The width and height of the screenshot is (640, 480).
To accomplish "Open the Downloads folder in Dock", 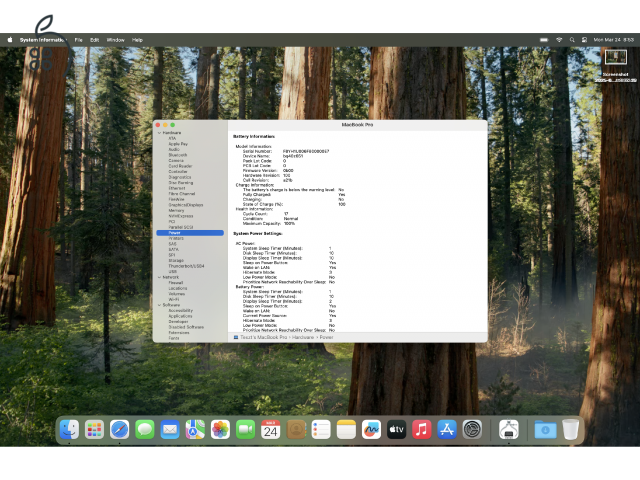I will [x=545, y=429].
